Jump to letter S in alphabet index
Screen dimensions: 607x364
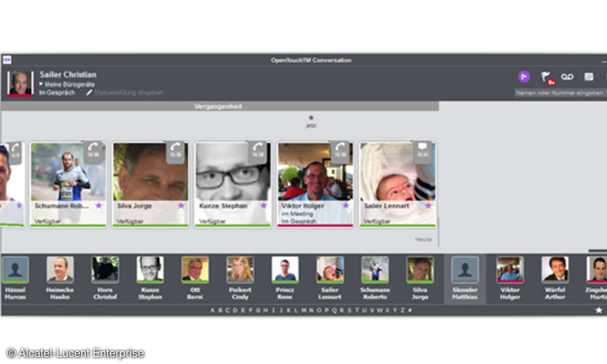[349, 310]
